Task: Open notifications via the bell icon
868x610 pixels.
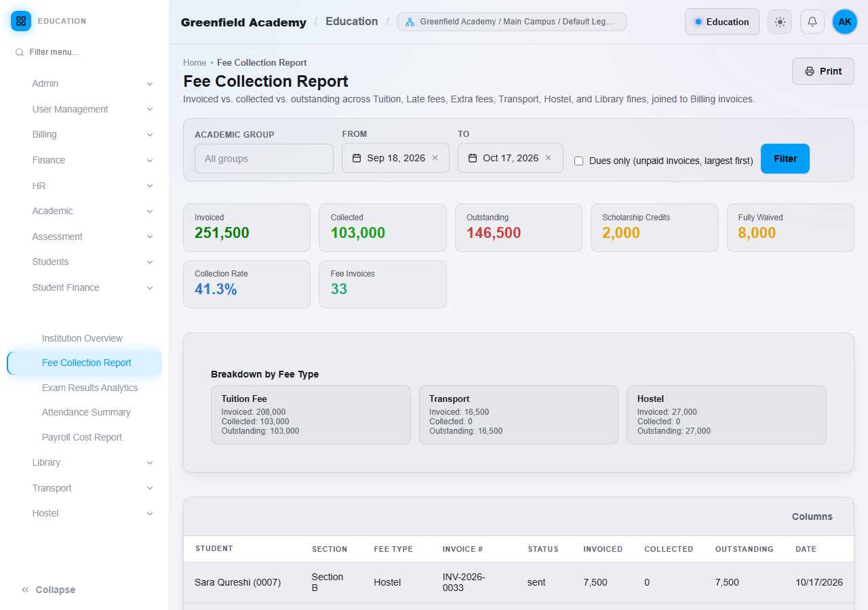Action: click(x=812, y=22)
